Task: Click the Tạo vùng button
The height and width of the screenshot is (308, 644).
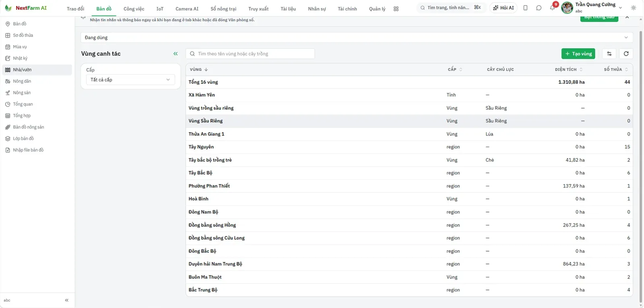Action: click(578, 54)
